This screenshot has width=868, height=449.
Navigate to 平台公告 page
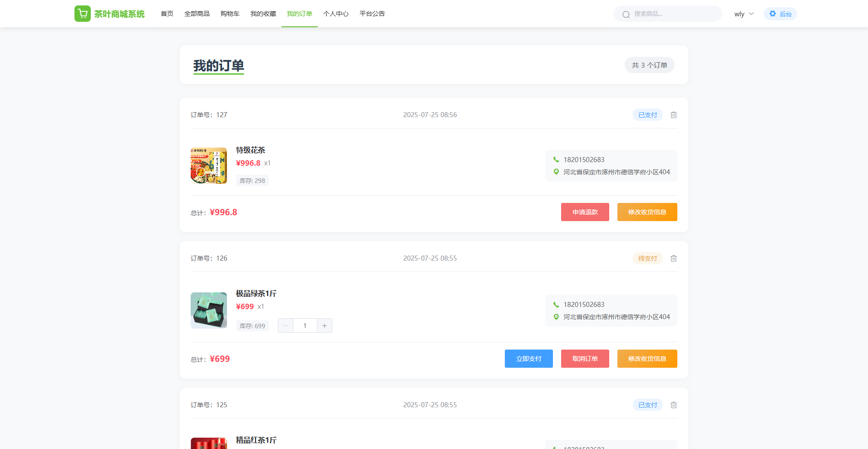372,14
